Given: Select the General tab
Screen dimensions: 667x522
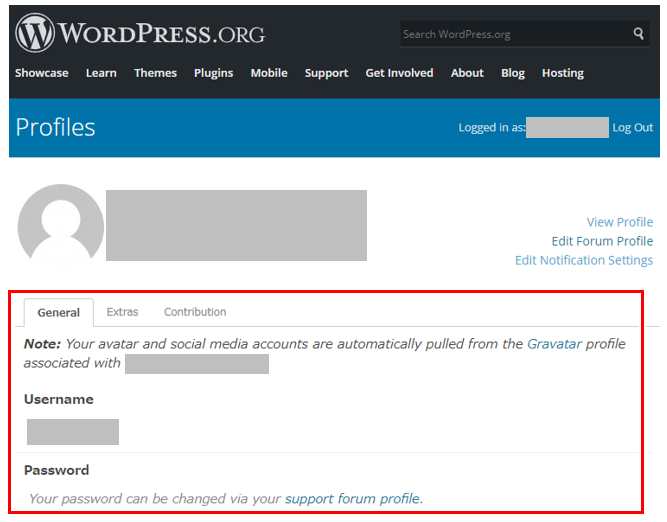Looking at the screenshot, I should [59, 312].
